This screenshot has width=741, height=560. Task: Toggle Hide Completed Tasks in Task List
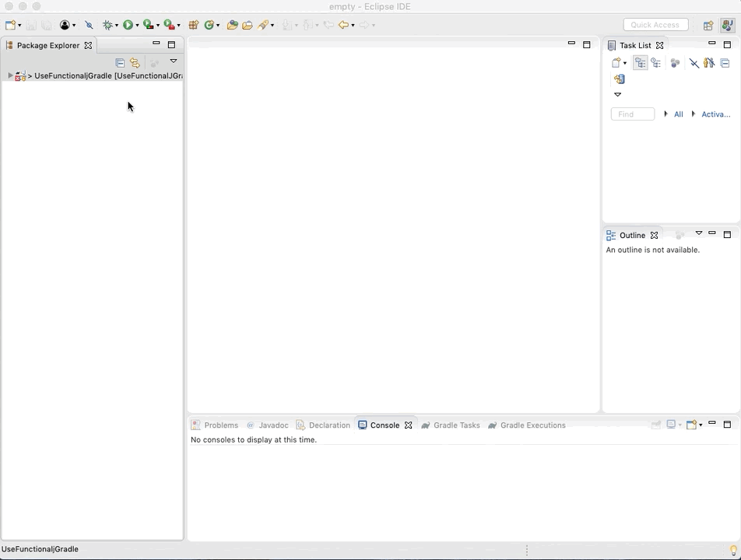click(x=694, y=63)
